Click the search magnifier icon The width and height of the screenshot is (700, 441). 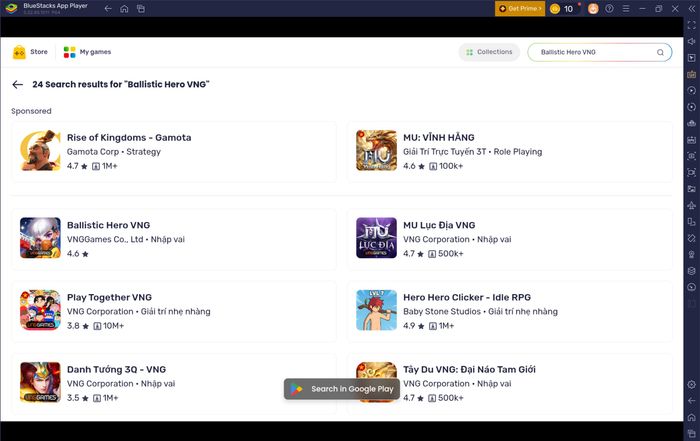point(660,52)
